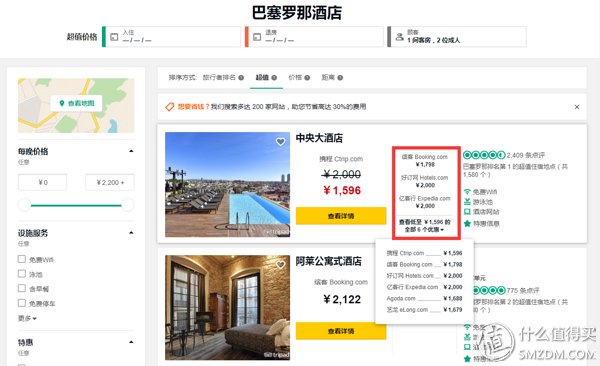The height and width of the screenshot is (366, 600).
Task: Click guests person icon
Action: [x=399, y=37]
